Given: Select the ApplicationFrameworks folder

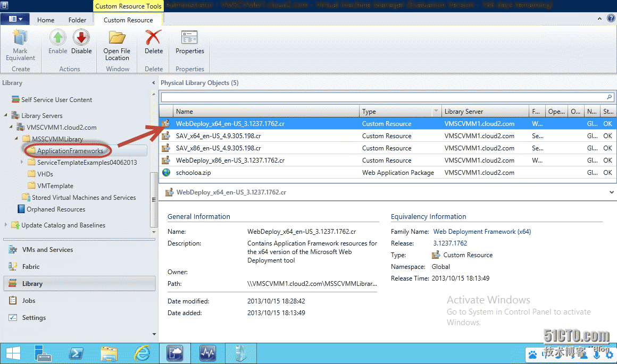Looking at the screenshot, I should [x=70, y=150].
